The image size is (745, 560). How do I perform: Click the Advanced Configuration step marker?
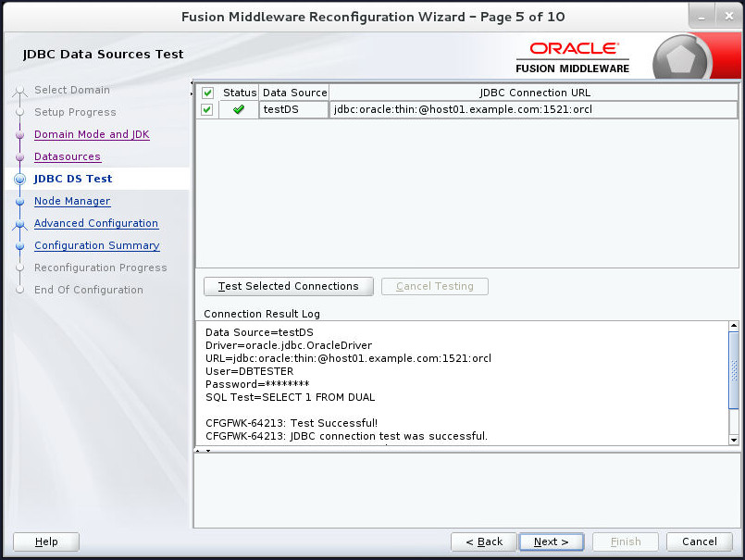pyautogui.click(x=20, y=224)
